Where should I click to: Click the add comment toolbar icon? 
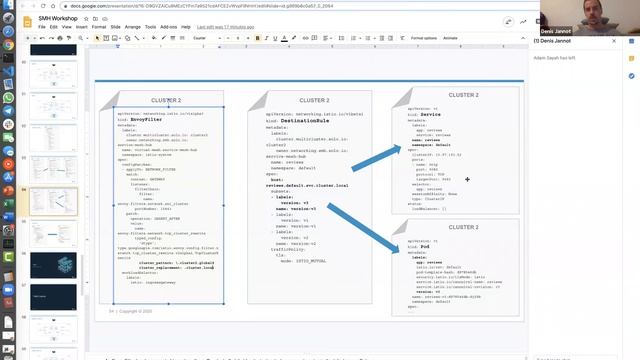[314, 38]
